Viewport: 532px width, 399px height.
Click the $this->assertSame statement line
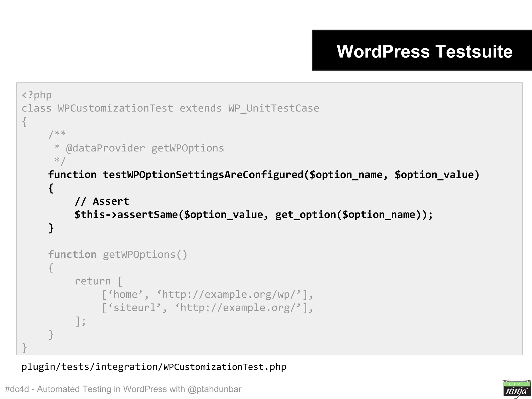254,215
